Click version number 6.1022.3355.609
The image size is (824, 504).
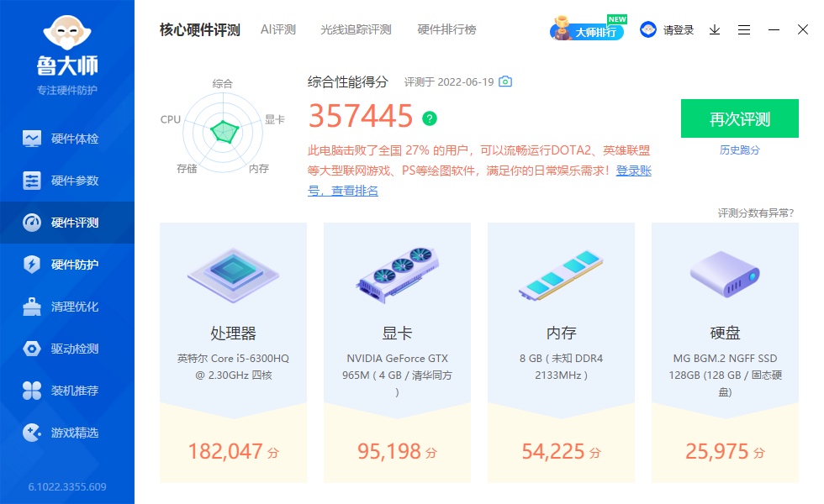67,486
